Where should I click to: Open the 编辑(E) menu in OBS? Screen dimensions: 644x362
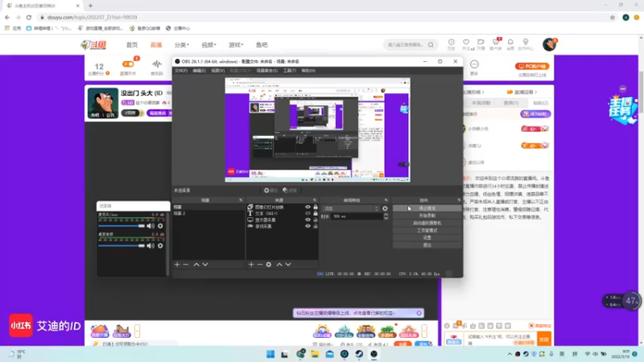click(x=199, y=71)
